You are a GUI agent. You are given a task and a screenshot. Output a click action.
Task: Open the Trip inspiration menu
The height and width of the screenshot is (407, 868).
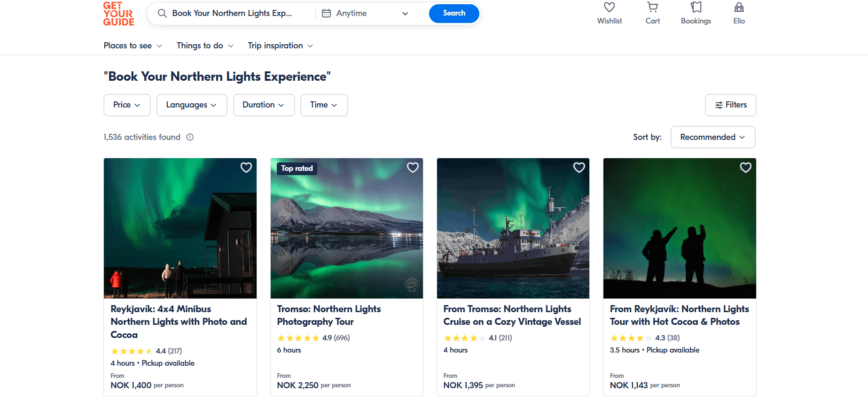280,46
